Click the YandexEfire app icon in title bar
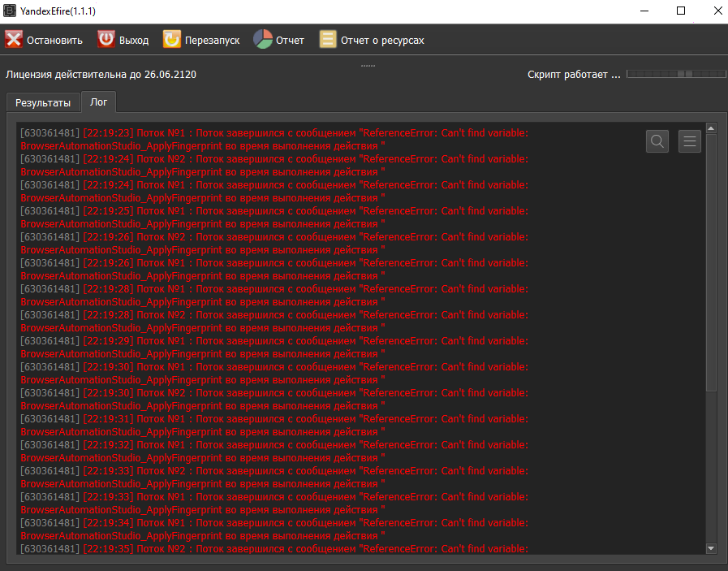728x571 pixels. pyautogui.click(x=11, y=11)
